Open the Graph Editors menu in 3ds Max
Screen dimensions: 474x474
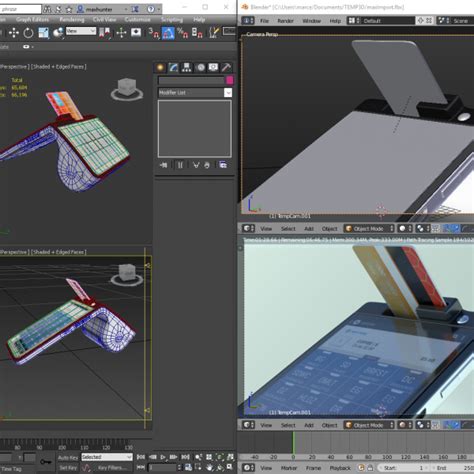(32, 19)
